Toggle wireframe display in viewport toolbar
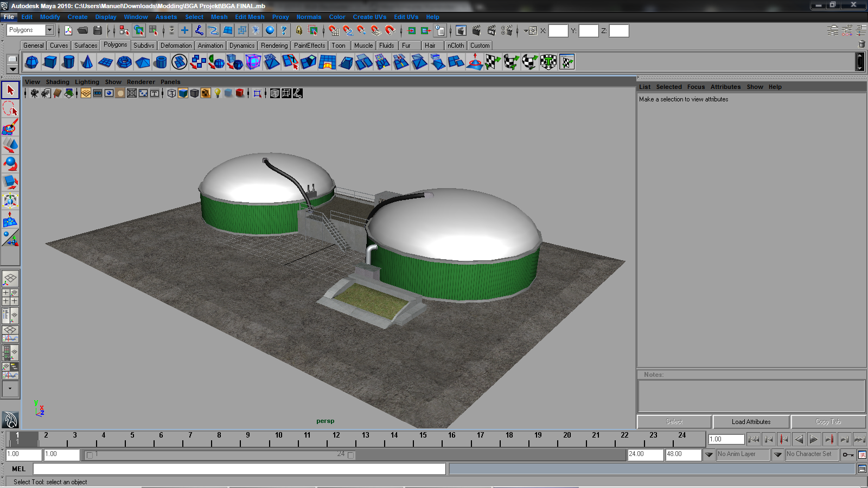The width and height of the screenshot is (868, 488). pos(171,93)
